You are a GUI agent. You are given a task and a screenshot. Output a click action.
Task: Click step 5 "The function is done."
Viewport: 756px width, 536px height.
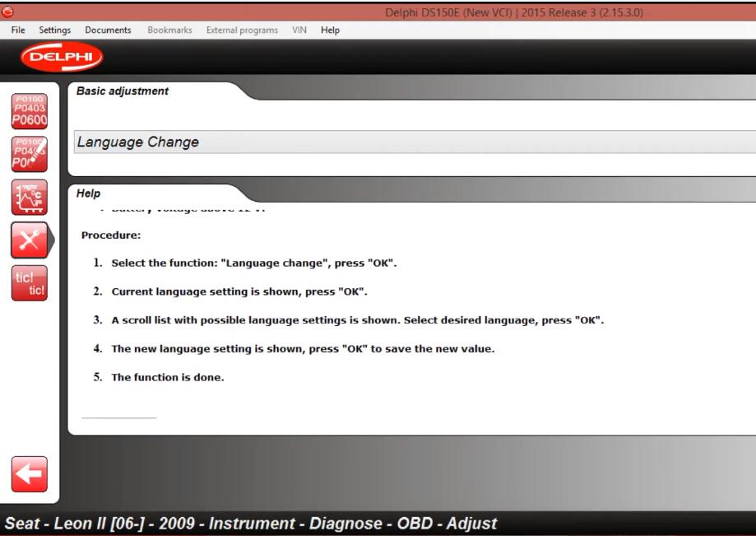[x=168, y=377]
